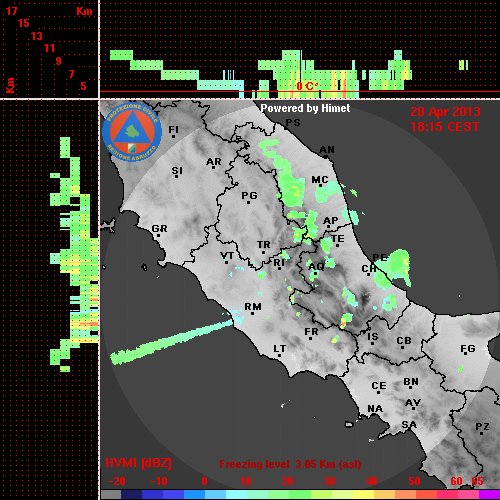Click the SA city label
Viewport: 500px width, 500px height.
click(x=409, y=425)
